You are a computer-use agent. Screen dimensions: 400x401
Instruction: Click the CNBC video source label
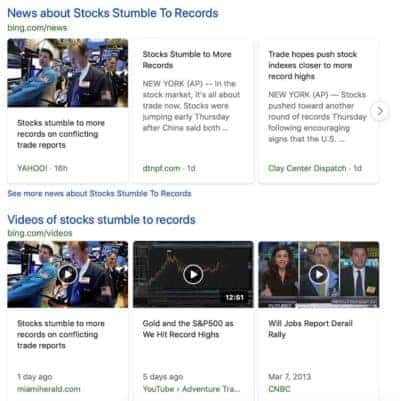pyautogui.click(x=279, y=389)
